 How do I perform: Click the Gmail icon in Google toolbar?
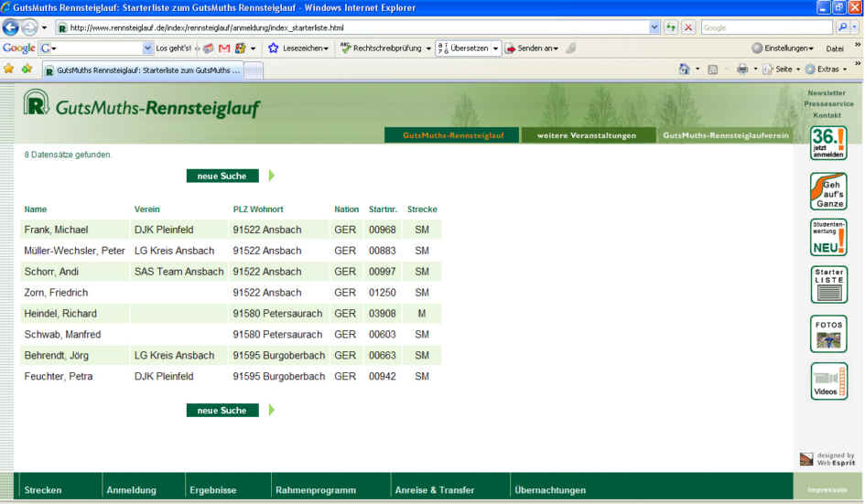coord(224,48)
